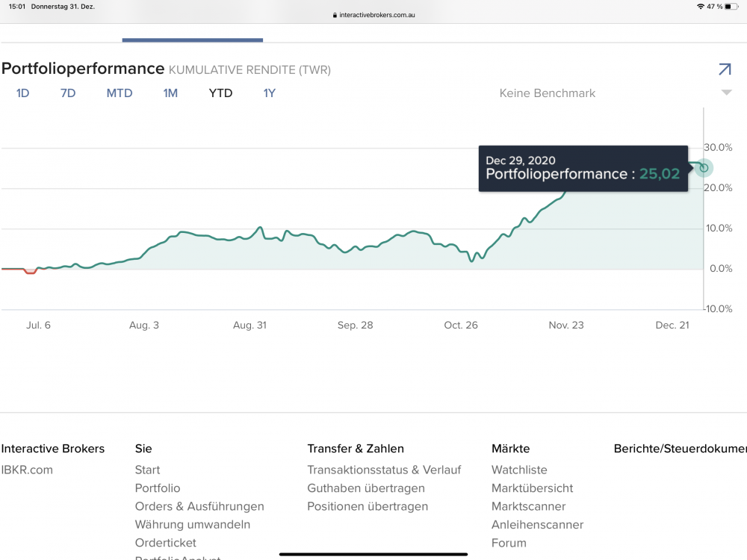Show the 1Y performance range

269,93
